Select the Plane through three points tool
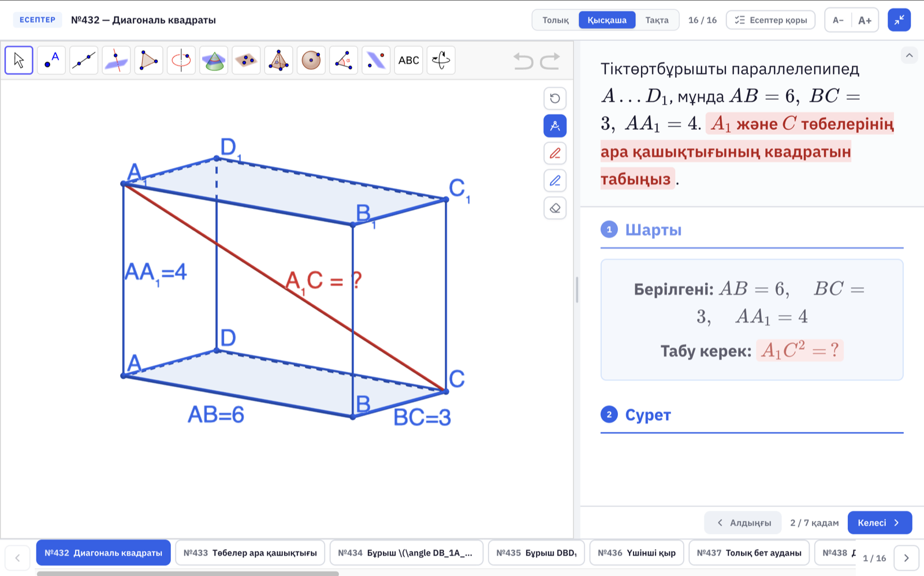Screen dimensions: 924x576 pyautogui.click(x=246, y=60)
